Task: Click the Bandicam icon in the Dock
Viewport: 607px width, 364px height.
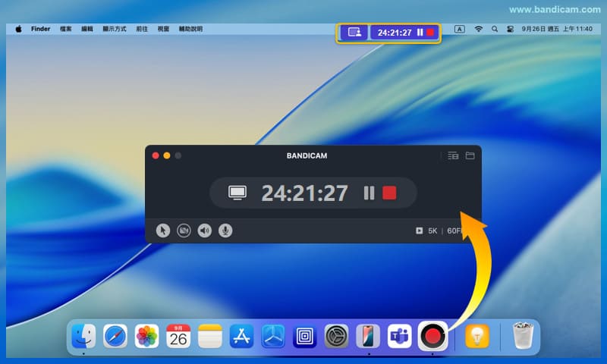Action: pos(432,336)
